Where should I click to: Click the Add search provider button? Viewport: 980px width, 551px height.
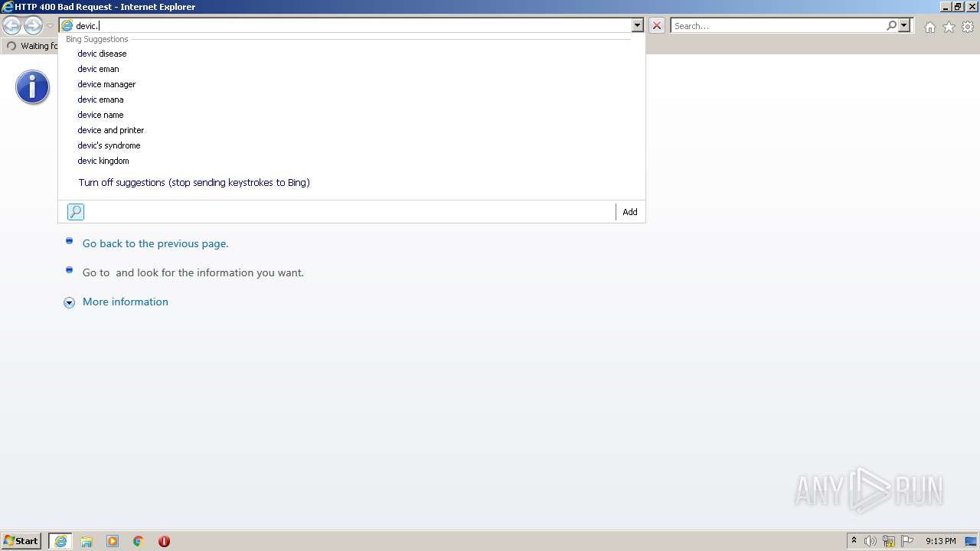click(629, 212)
